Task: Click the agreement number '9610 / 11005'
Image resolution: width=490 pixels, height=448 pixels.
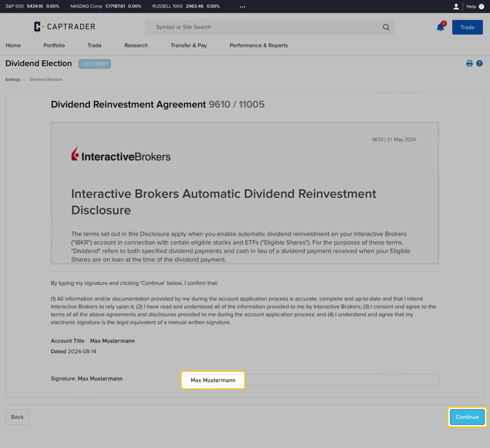Action: 236,104
